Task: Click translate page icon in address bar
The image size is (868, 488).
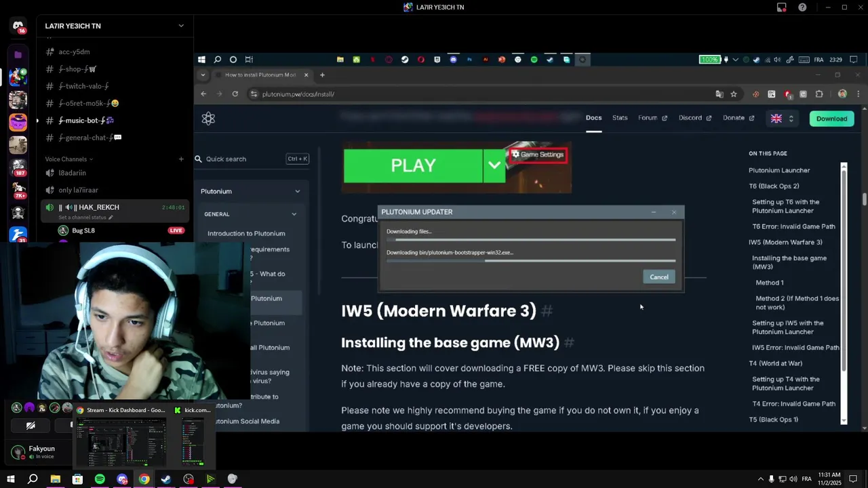Action: [x=719, y=94]
